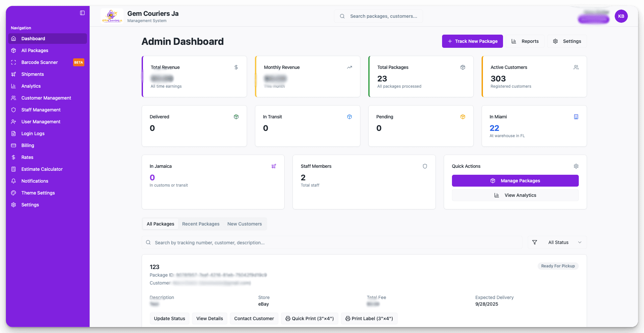Click the building icon on In Miami card
The width and height of the screenshot is (644, 333).
(x=576, y=116)
